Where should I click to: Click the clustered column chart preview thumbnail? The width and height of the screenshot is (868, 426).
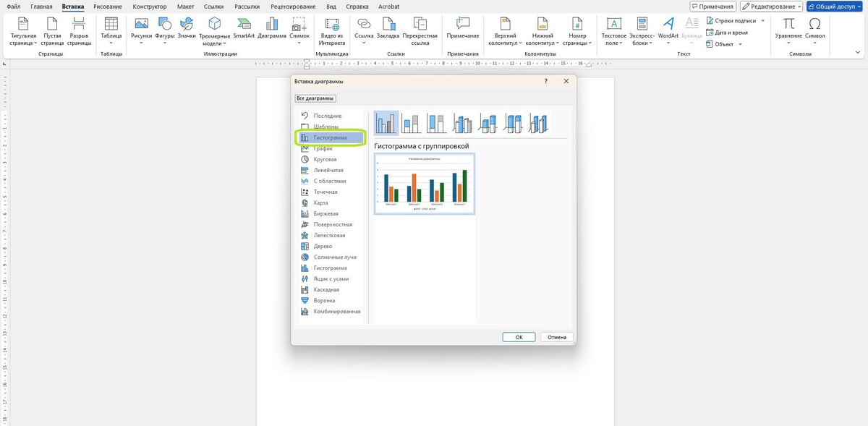(425, 184)
